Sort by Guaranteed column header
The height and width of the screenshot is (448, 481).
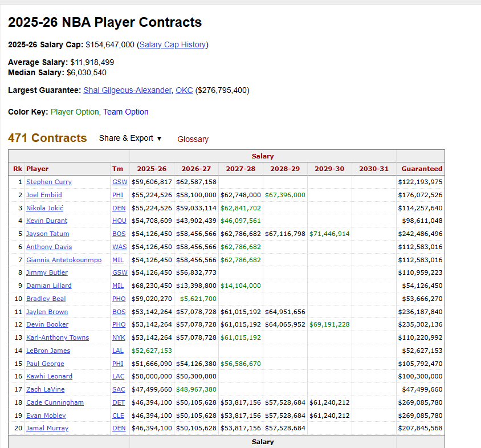[422, 169]
